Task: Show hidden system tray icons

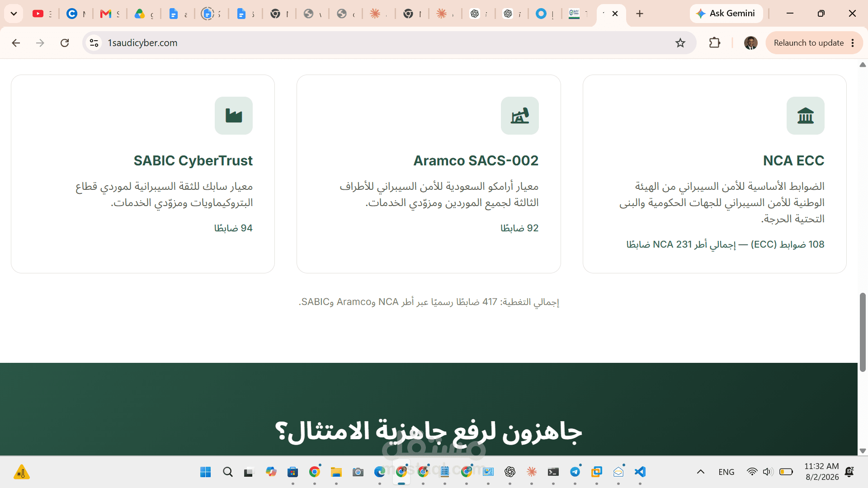Action: pyautogui.click(x=701, y=472)
